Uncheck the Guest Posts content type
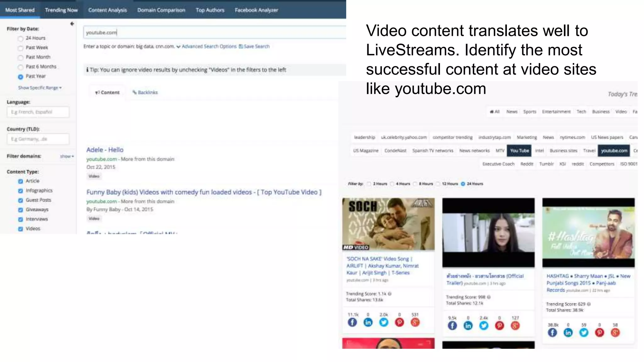Screen dimensions: 644x362 [x=20, y=200]
